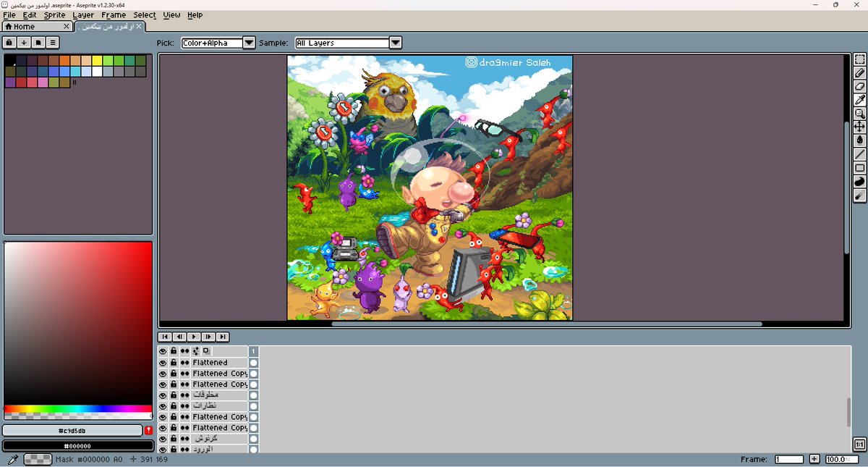
Task: Click the background color #000000 button
Action: click(77, 446)
